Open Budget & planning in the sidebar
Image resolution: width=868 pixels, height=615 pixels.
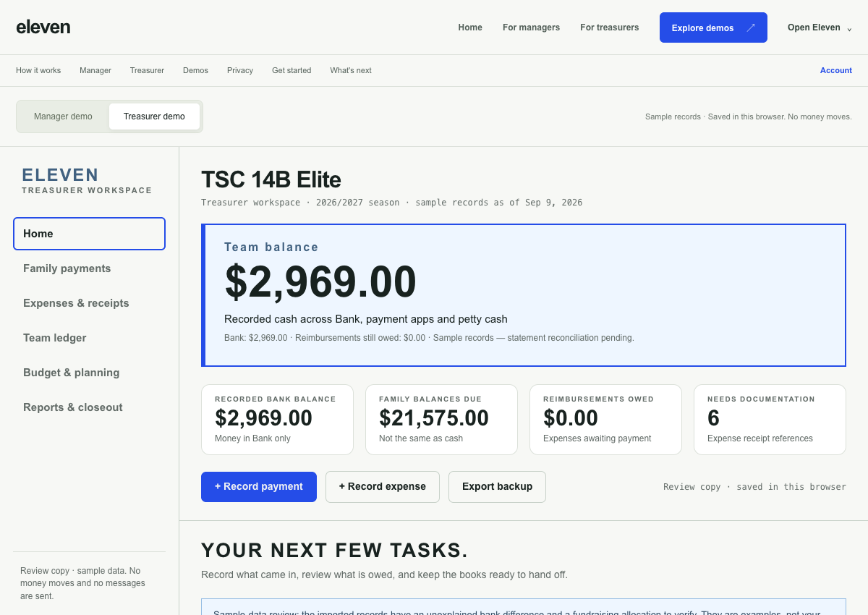point(89,373)
